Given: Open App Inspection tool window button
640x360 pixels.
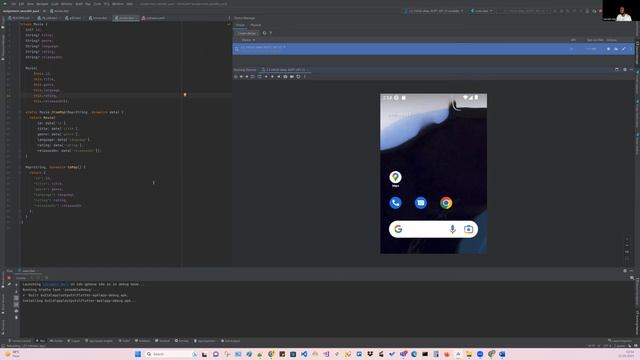Looking at the screenshot, I should coord(205,341).
